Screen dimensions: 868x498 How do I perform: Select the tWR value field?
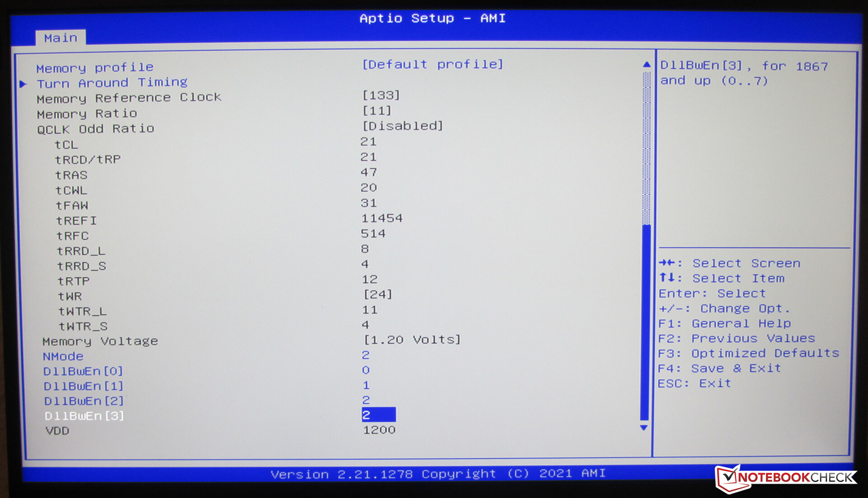point(377,294)
